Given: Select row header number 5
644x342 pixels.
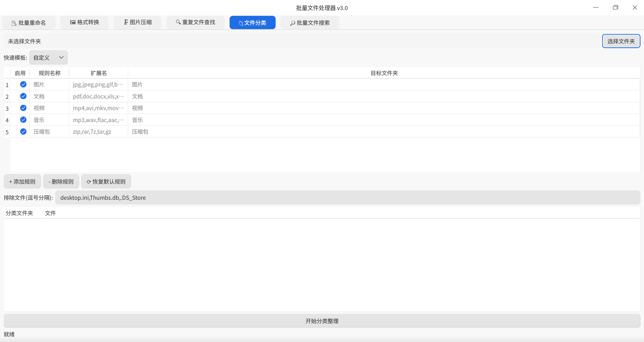Looking at the screenshot, I should pos(7,132).
